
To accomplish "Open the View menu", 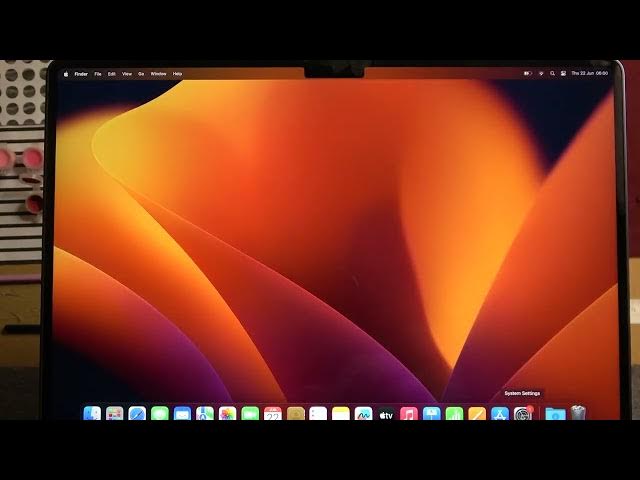I will (127, 74).
